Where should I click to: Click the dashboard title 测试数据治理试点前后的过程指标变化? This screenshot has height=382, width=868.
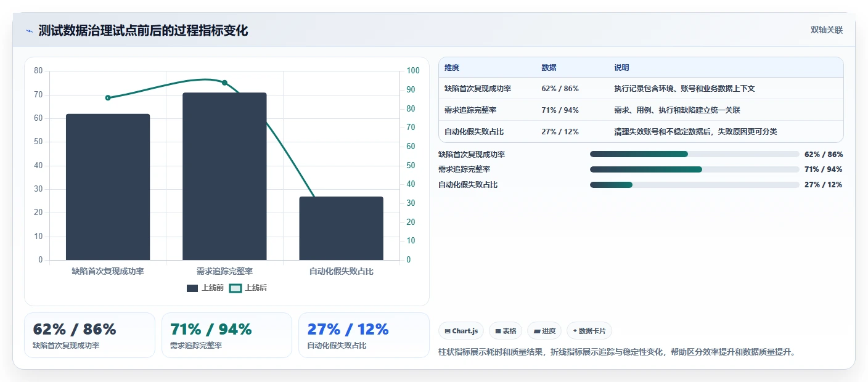coord(143,31)
